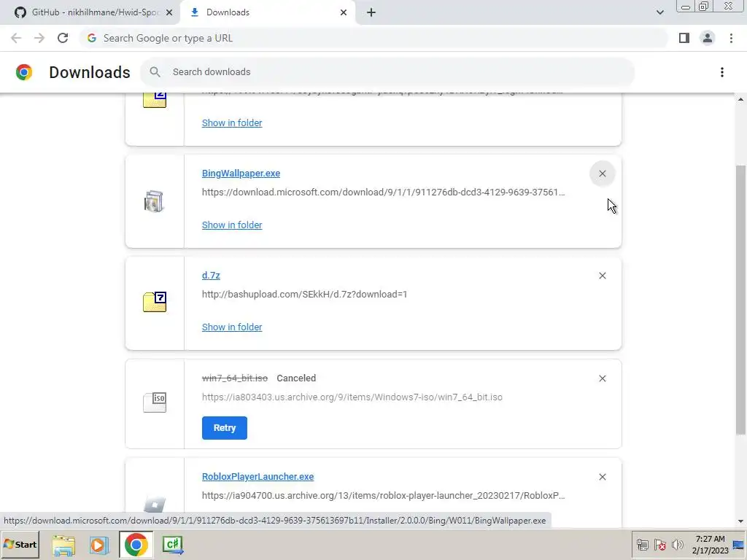Close the Downloads tab

point(344,12)
